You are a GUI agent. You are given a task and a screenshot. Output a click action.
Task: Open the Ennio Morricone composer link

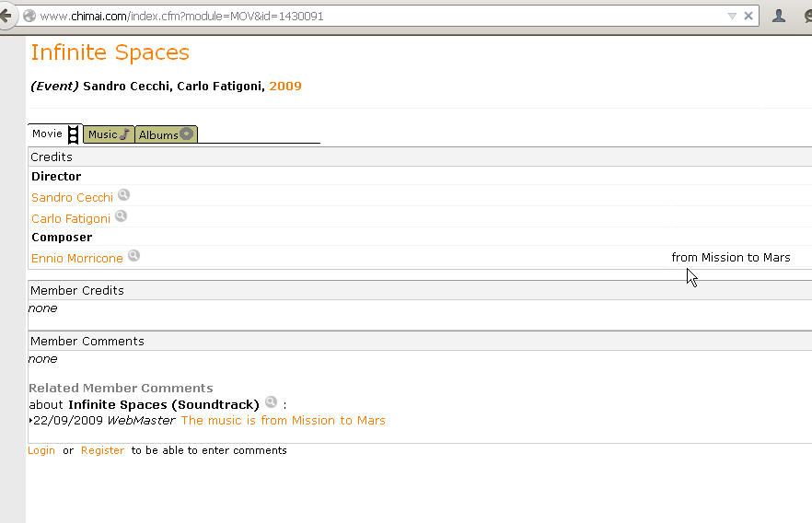point(77,258)
